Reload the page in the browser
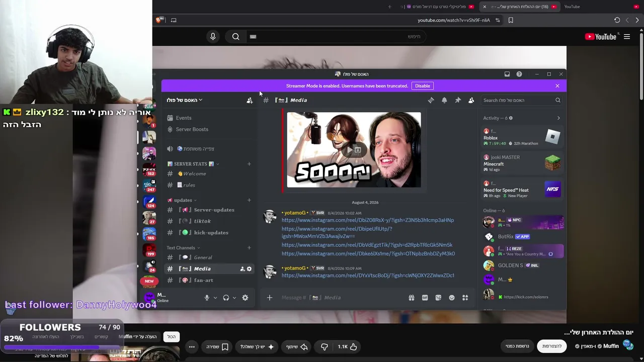 (617, 20)
